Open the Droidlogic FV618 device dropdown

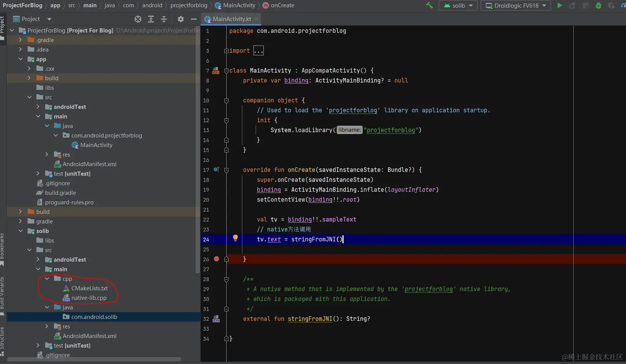[516, 5]
